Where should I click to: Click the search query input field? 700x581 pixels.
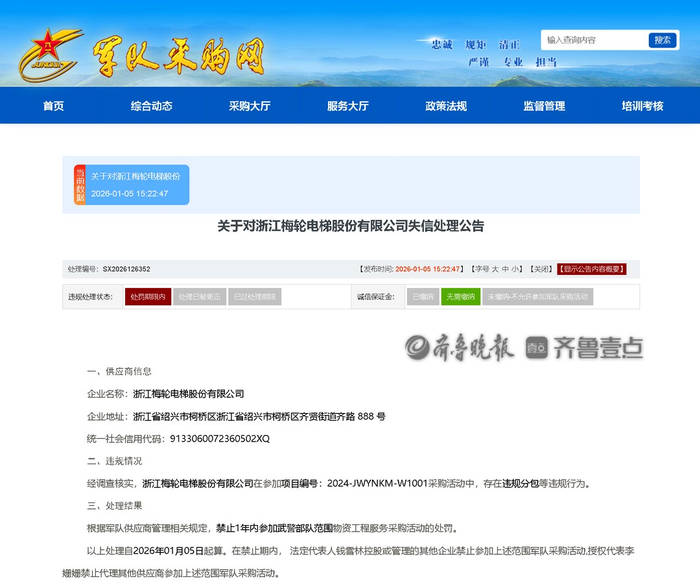point(595,40)
